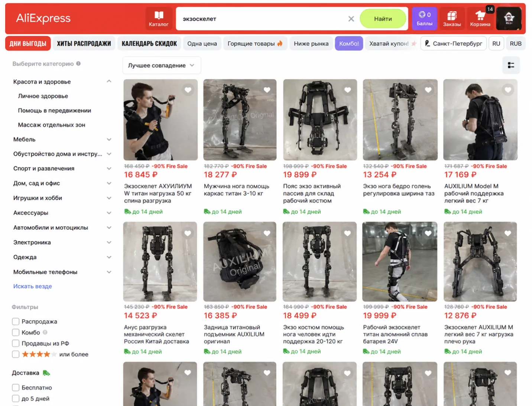Select the Горящие товары tab
The width and height of the screenshot is (532, 406).
pos(255,43)
